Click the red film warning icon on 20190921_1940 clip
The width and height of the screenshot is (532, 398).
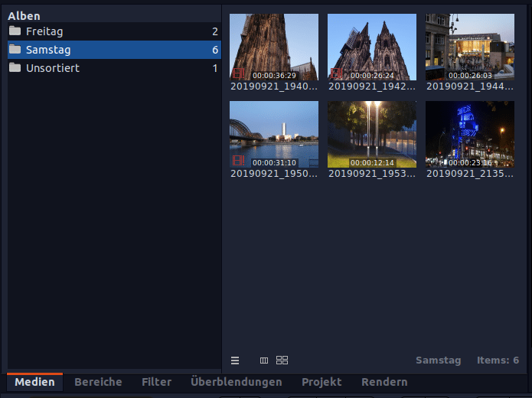coord(238,73)
